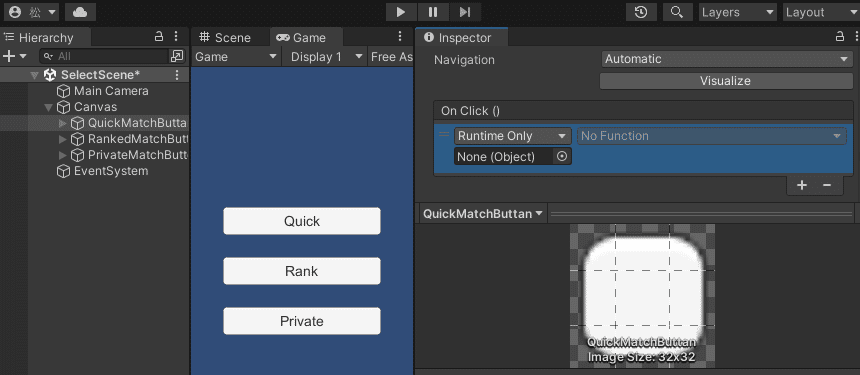Open the Free Aspect resolution dropdown
Image resolution: width=860 pixels, height=375 pixels.
(391, 56)
